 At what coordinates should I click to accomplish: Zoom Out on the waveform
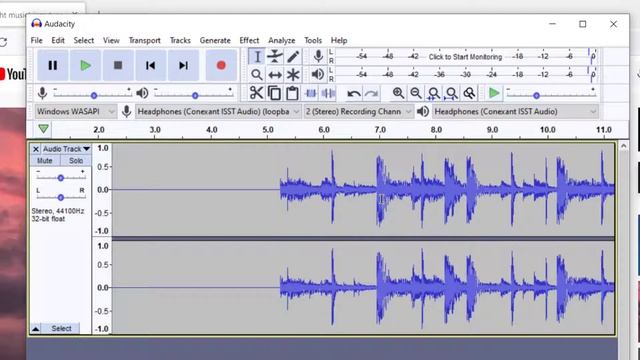pyautogui.click(x=416, y=93)
